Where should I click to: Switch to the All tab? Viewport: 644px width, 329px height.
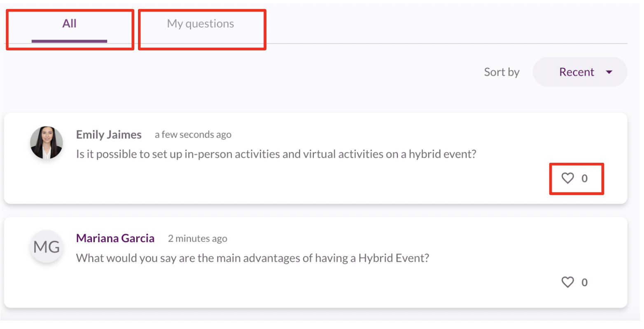(x=69, y=24)
